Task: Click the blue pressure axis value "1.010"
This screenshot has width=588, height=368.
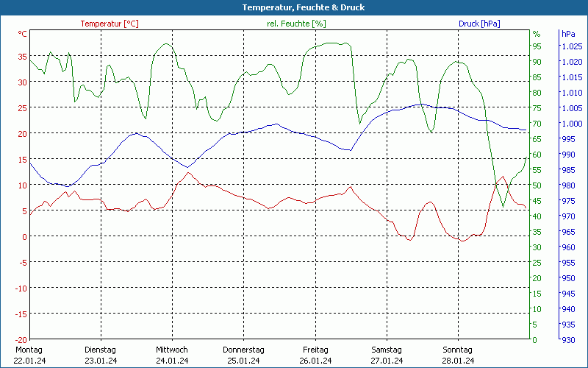Action: [573, 93]
